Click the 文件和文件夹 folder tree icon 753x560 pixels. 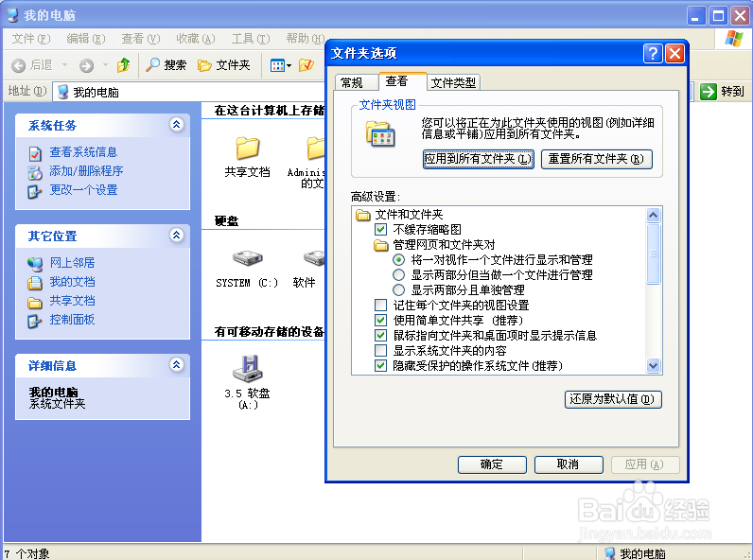[363, 214]
